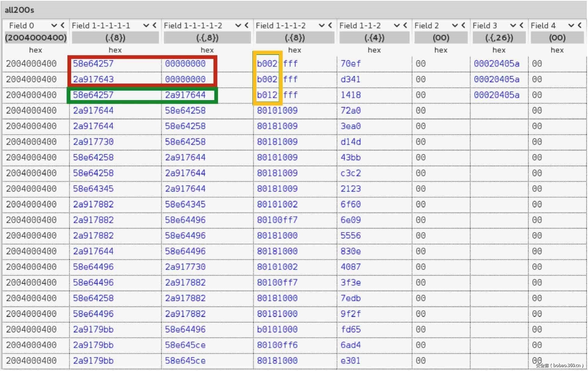Collapse the Field 1-1-1-1-2 column arrow
Viewport: 588px width, 371px height.
coord(247,25)
